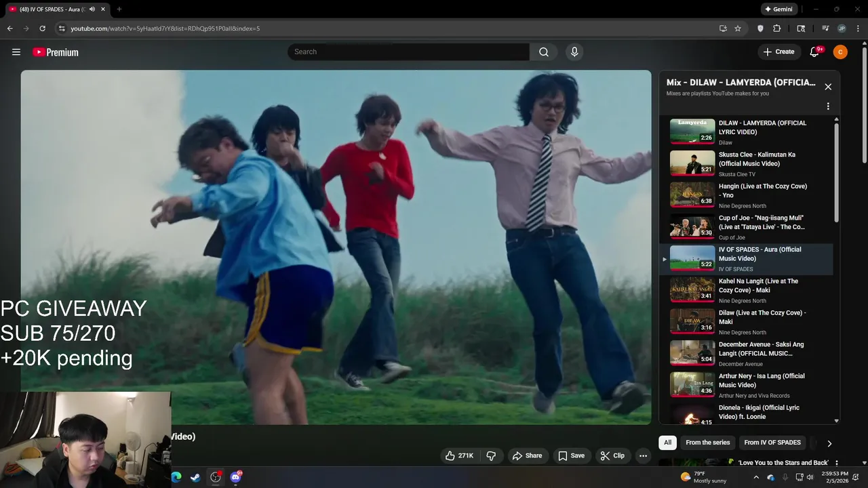Select the From IV OF SPADES chip
Image resolution: width=868 pixels, height=488 pixels.
pyautogui.click(x=772, y=443)
